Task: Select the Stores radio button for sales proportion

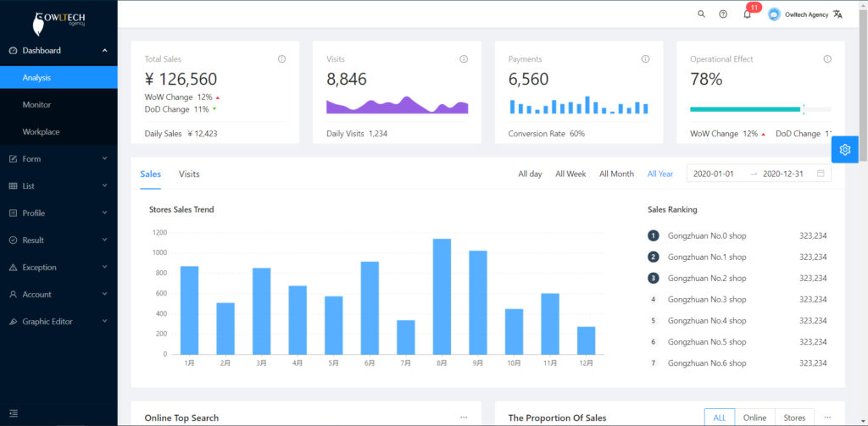Action: pos(795,418)
